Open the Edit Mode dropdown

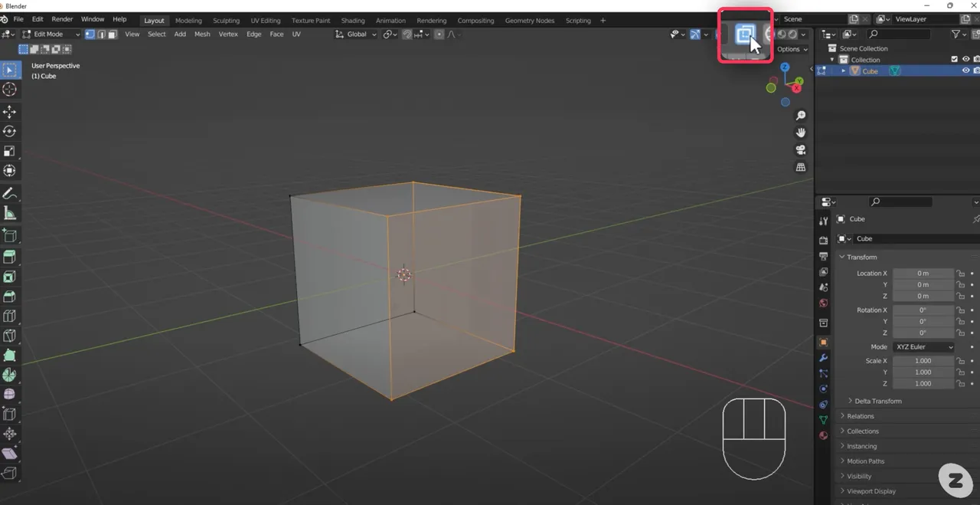(51, 34)
